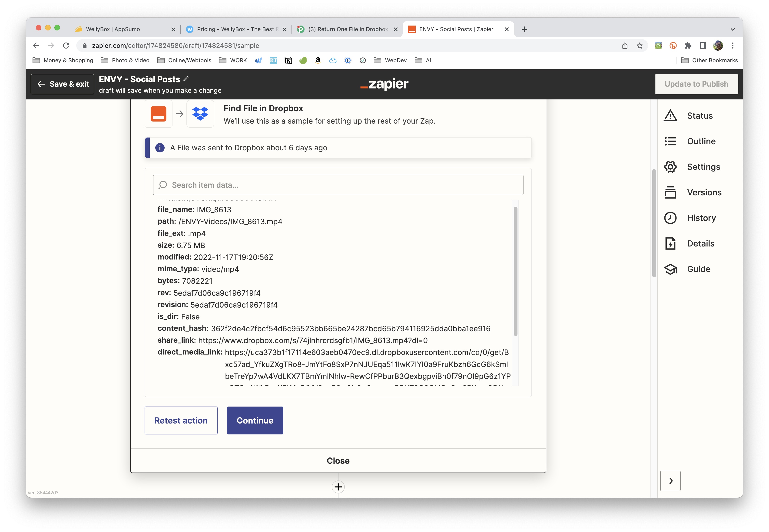Close the WellyBox | AppSumo tab
The image size is (769, 532).
coord(173,29)
